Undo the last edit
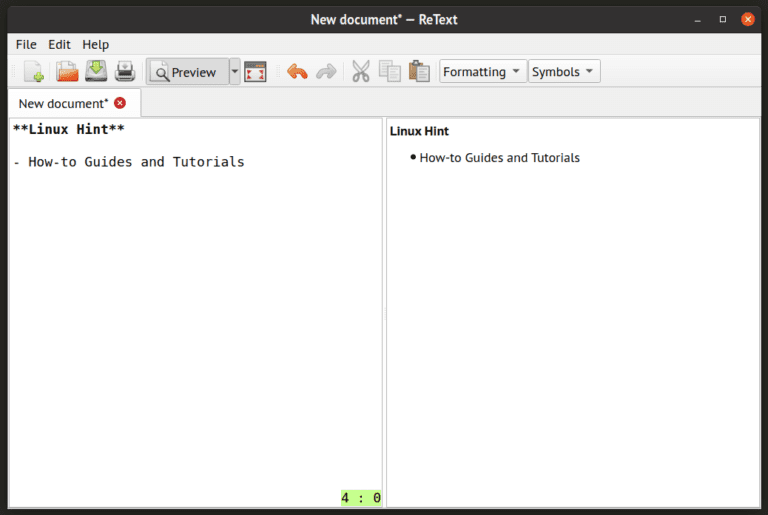 [x=297, y=72]
